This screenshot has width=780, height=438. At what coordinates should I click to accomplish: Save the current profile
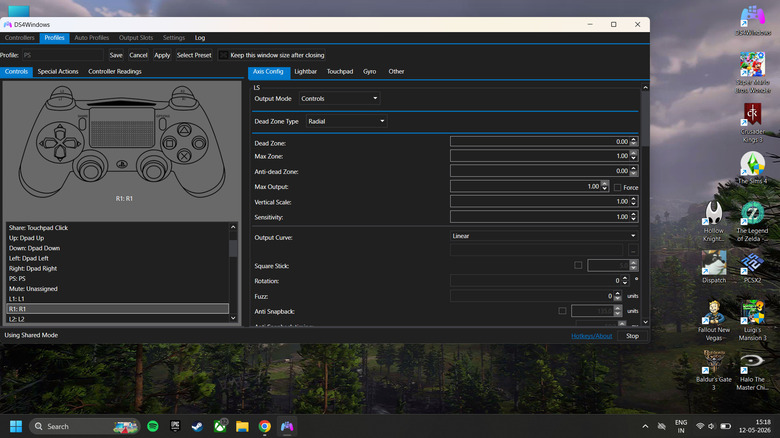[116, 55]
